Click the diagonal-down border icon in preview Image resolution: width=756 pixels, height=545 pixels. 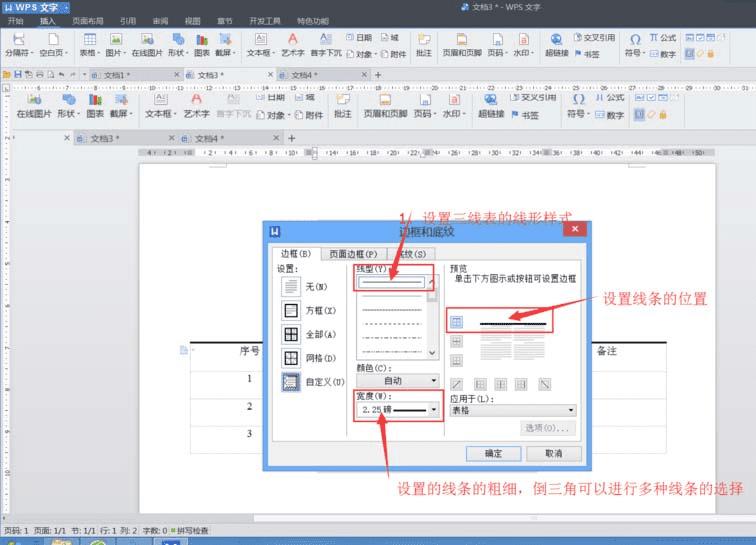point(544,384)
